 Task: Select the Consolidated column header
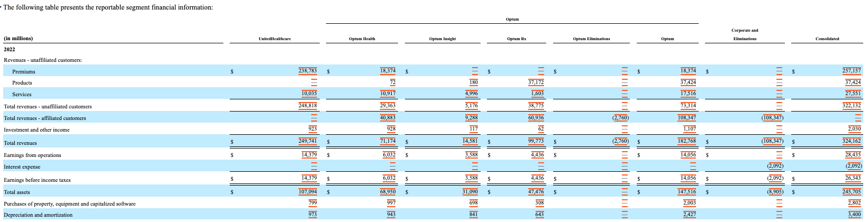827,39
